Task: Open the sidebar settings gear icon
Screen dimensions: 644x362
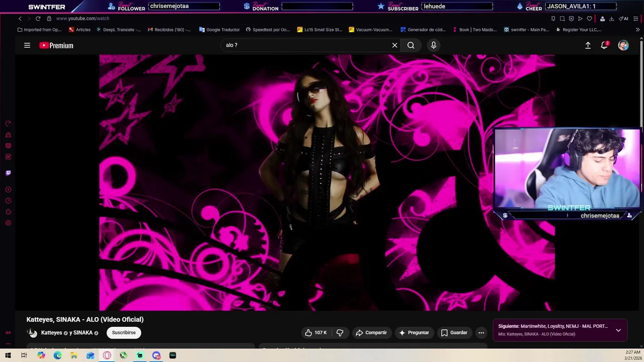Action: tap(8, 223)
